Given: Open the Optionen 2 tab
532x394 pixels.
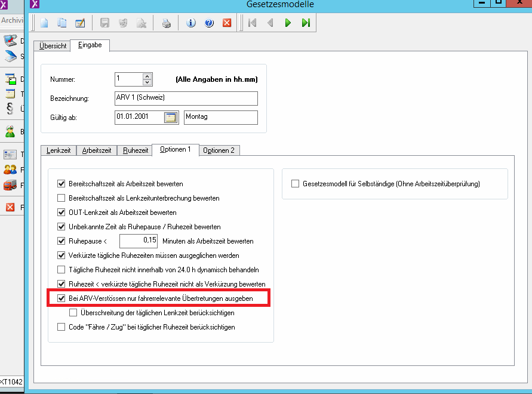Looking at the screenshot, I should point(219,150).
